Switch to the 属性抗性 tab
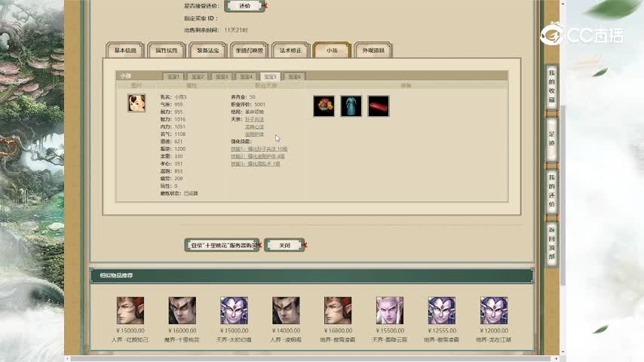644x362 pixels. 167,50
